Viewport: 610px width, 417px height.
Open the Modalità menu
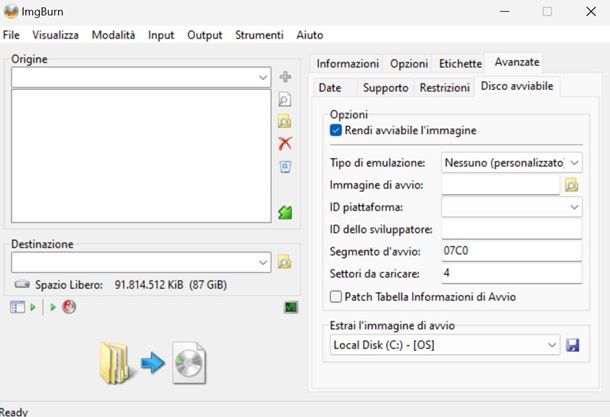113,35
